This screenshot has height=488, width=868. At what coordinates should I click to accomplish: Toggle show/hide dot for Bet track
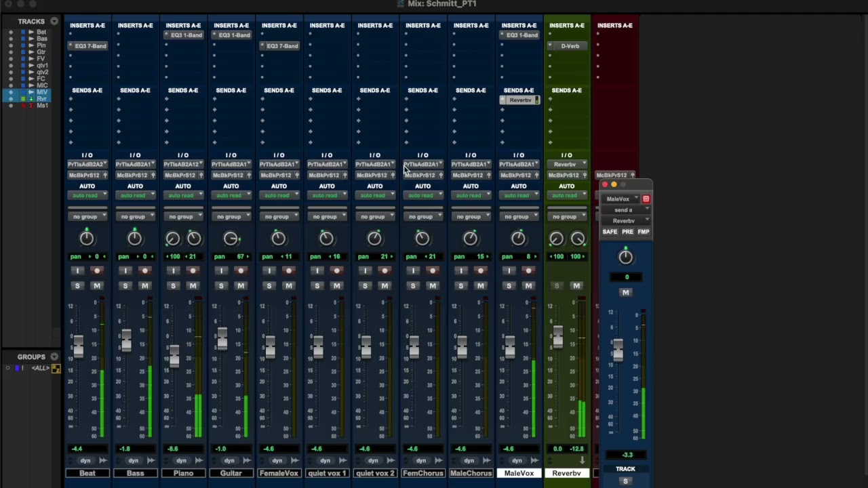pos(11,32)
